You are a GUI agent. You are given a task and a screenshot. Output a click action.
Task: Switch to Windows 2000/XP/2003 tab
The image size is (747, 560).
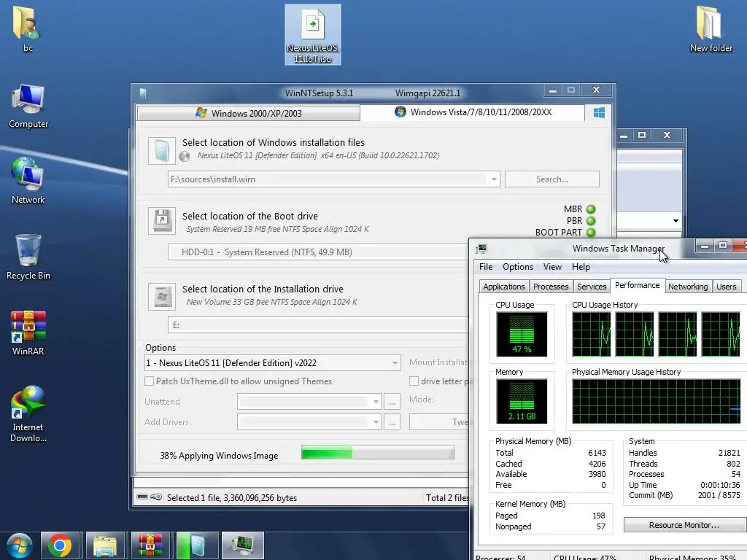coord(248,113)
